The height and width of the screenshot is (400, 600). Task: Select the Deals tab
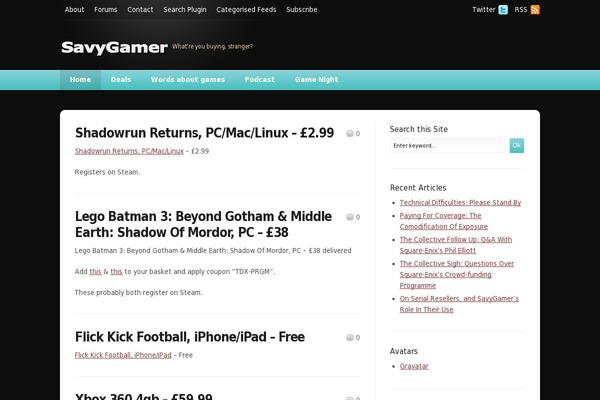121,80
